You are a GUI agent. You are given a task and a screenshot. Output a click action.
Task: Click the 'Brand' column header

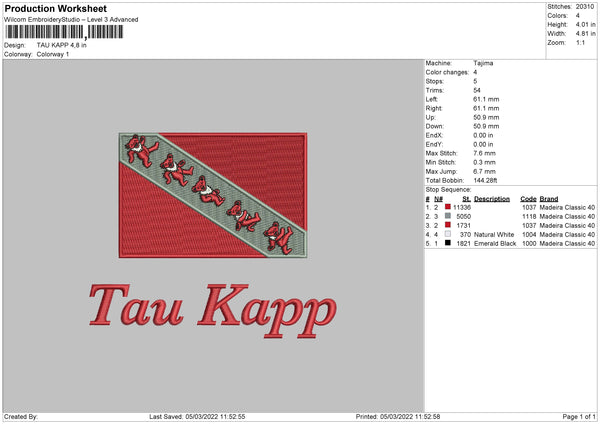click(x=549, y=199)
